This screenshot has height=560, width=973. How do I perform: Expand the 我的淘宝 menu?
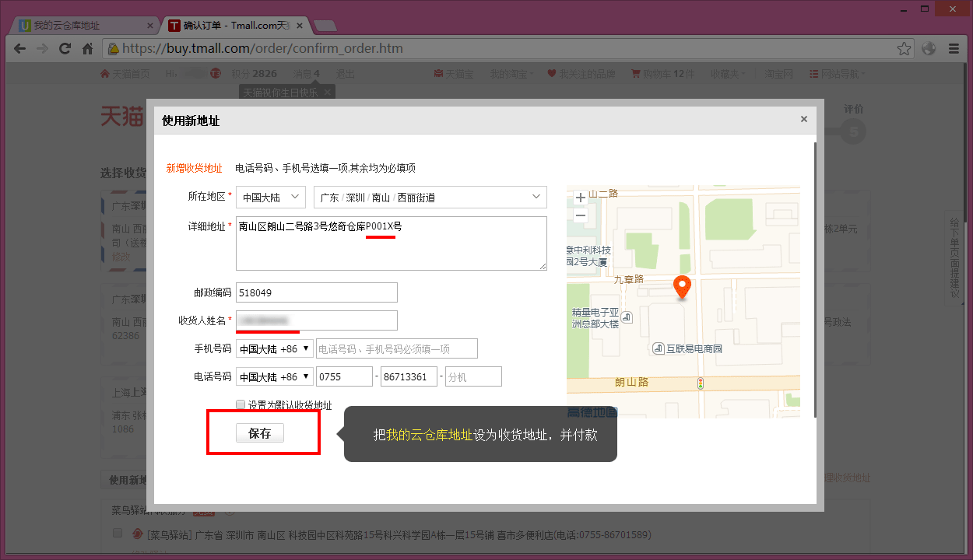pos(511,74)
